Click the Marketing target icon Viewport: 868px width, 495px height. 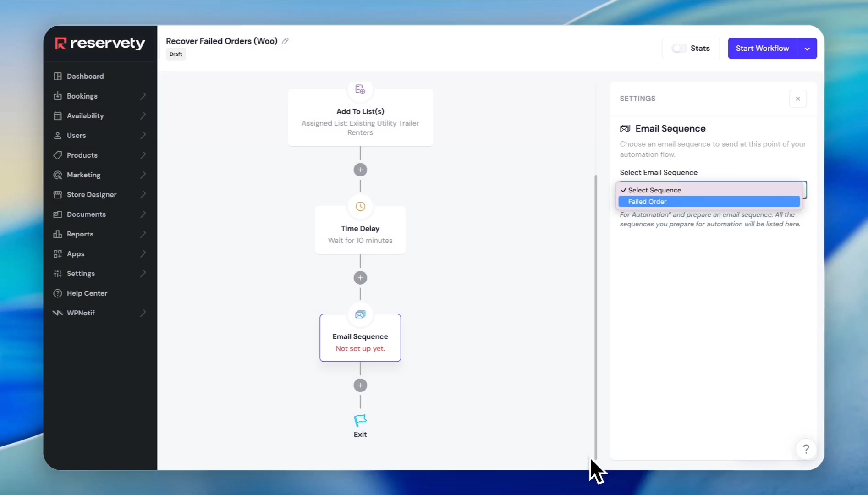[x=57, y=175]
